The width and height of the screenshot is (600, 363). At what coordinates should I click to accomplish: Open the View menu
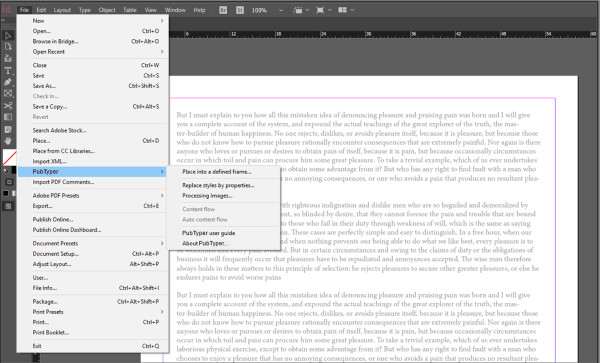coord(150,10)
